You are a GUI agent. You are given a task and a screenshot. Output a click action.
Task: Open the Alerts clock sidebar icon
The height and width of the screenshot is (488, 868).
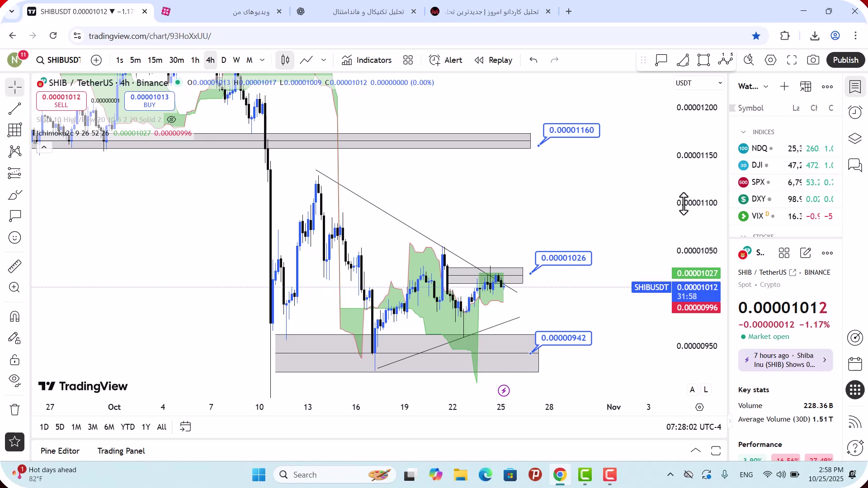[x=855, y=113]
